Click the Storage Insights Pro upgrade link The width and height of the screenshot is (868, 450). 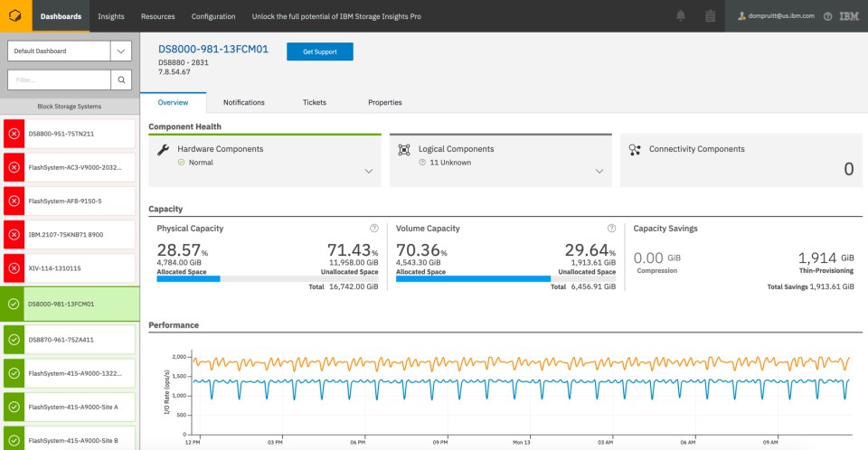pyautogui.click(x=335, y=16)
